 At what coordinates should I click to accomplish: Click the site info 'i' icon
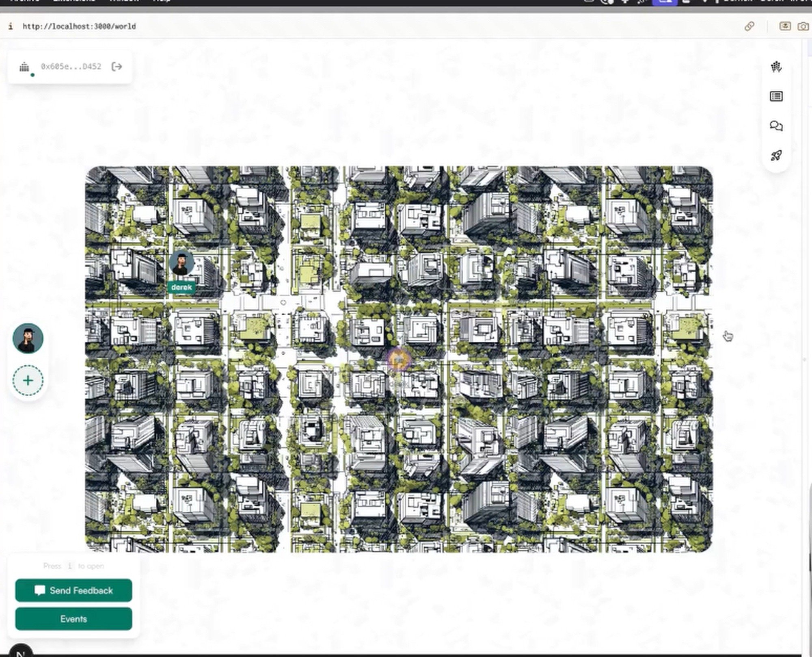11,26
